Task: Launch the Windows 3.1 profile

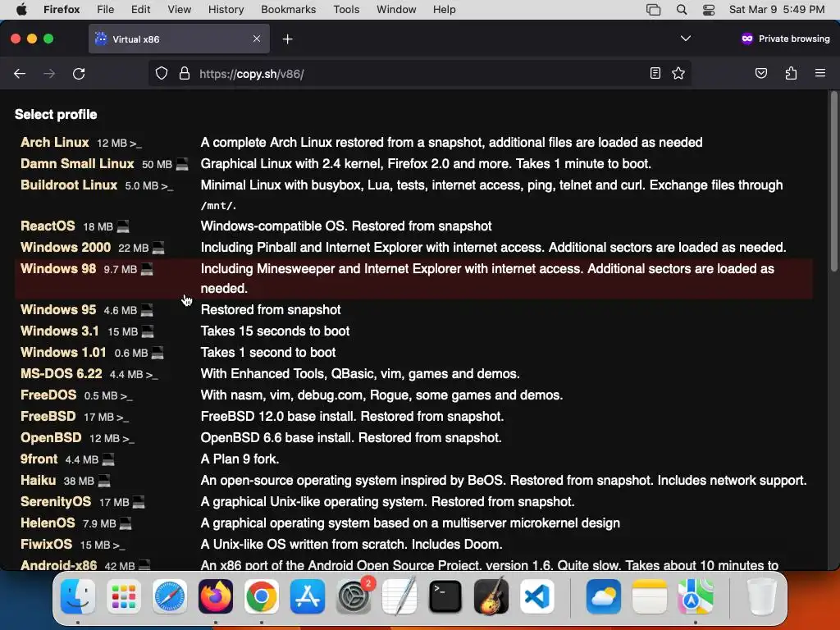Action: [59, 331]
